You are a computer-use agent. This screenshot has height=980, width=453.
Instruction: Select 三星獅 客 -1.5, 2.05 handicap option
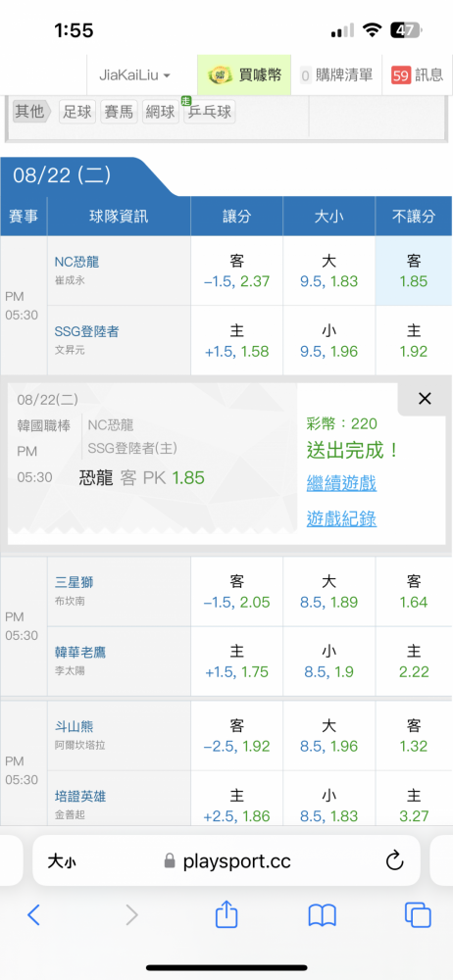click(236, 592)
